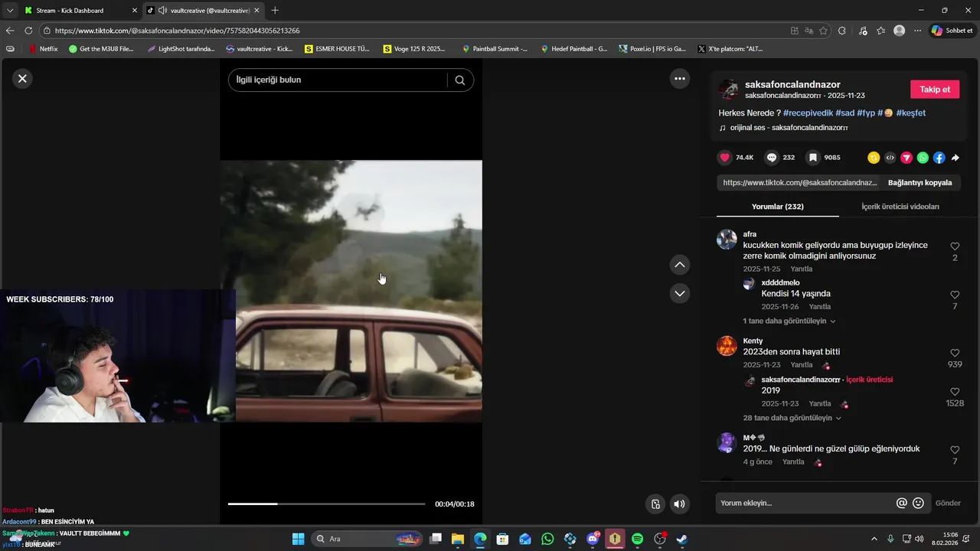
Task: Open more share options arrow
Action: coord(955,158)
